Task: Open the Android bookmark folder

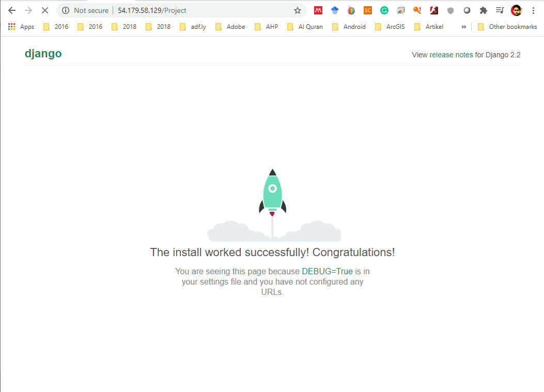Action: [x=349, y=27]
